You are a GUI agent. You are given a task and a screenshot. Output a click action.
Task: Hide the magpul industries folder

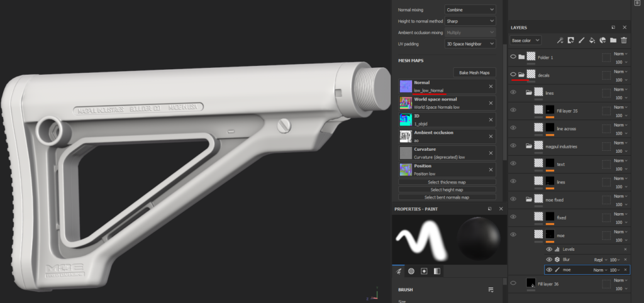point(513,145)
